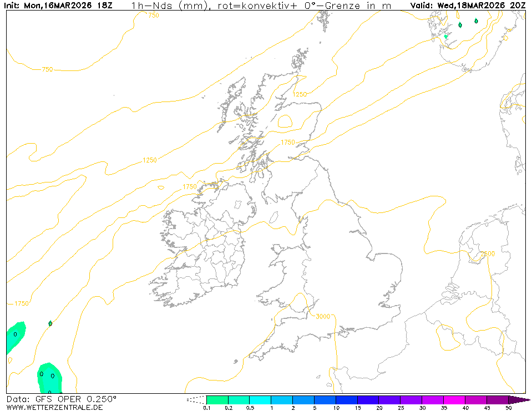
Task: Click the small green precipitation dot near top-right corner
Action: tap(476, 21)
